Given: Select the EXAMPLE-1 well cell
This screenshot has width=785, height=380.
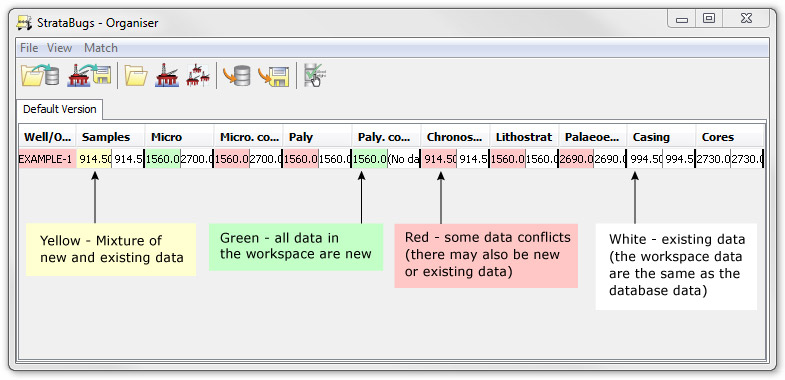Looking at the screenshot, I should 47,159.
